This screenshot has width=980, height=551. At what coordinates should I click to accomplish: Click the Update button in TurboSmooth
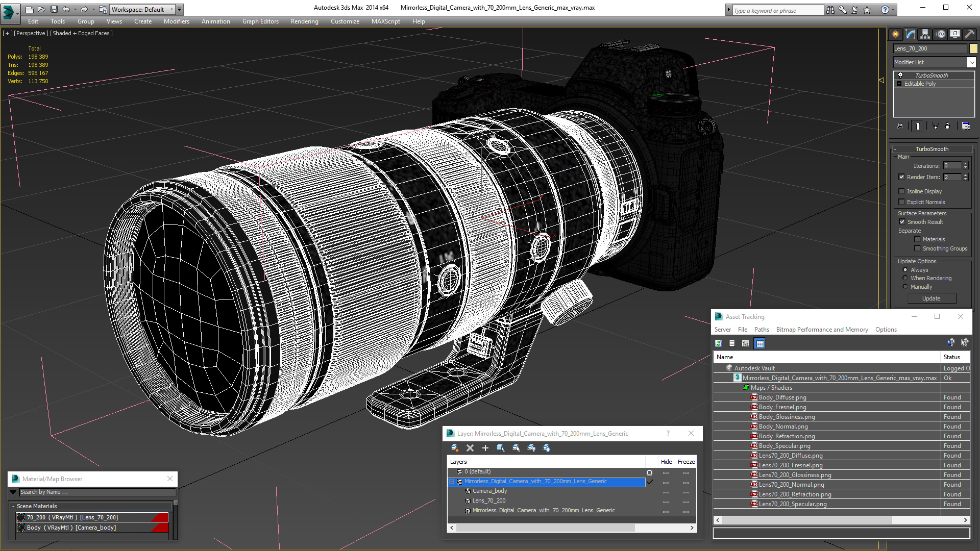click(x=932, y=298)
